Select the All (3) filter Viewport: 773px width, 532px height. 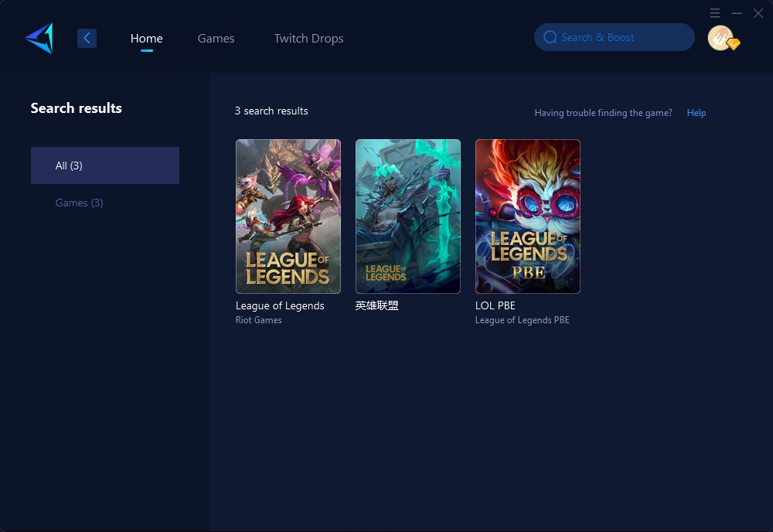tap(105, 165)
